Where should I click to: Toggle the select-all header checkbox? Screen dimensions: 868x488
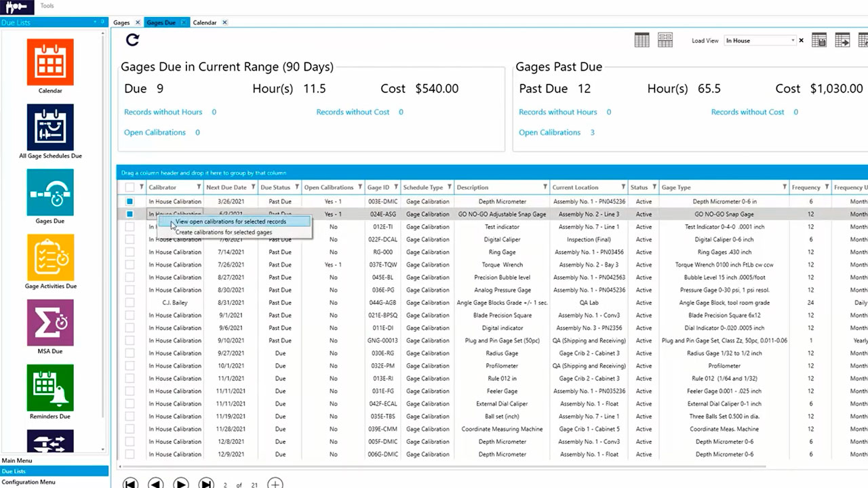point(130,188)
